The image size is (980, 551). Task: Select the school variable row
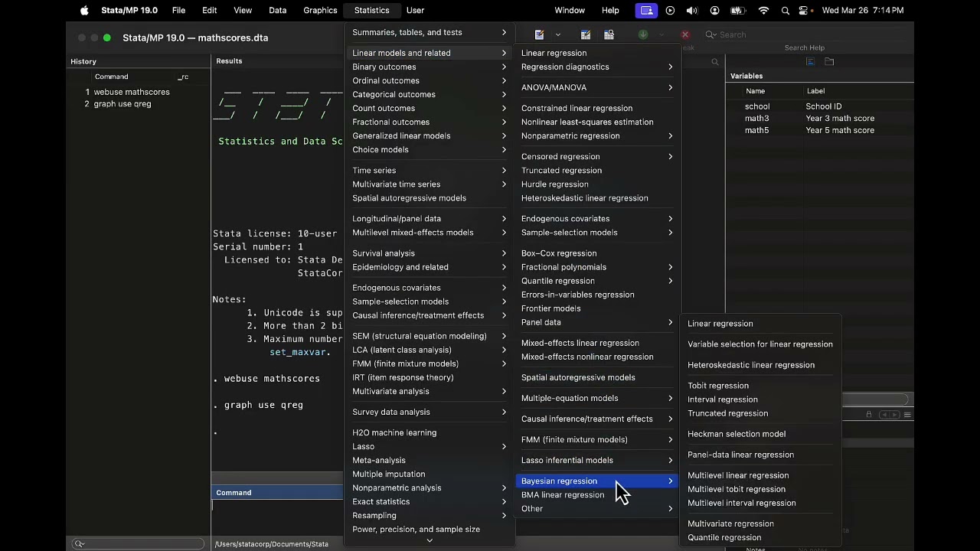coord(819,106)
